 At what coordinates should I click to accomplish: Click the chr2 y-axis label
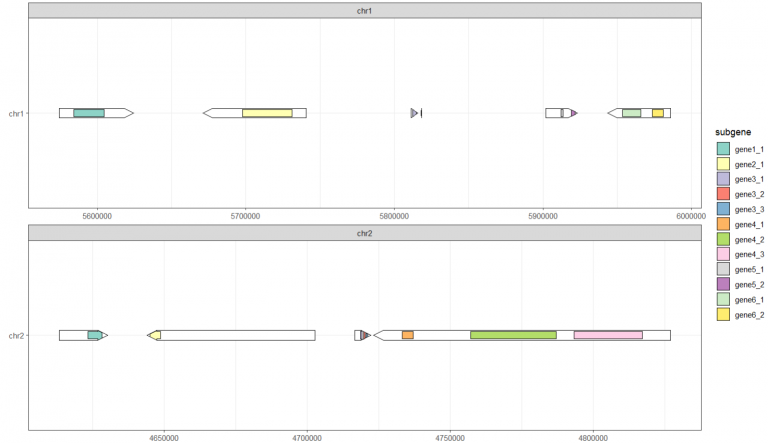(x=16, y=335)
